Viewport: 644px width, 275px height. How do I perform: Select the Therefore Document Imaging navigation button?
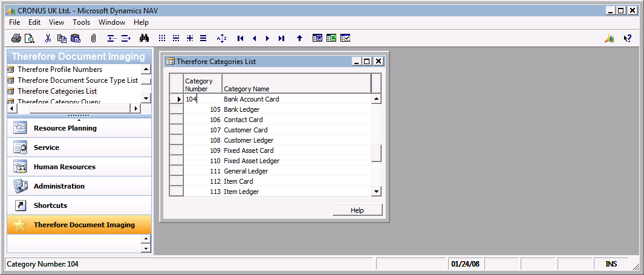79,224
